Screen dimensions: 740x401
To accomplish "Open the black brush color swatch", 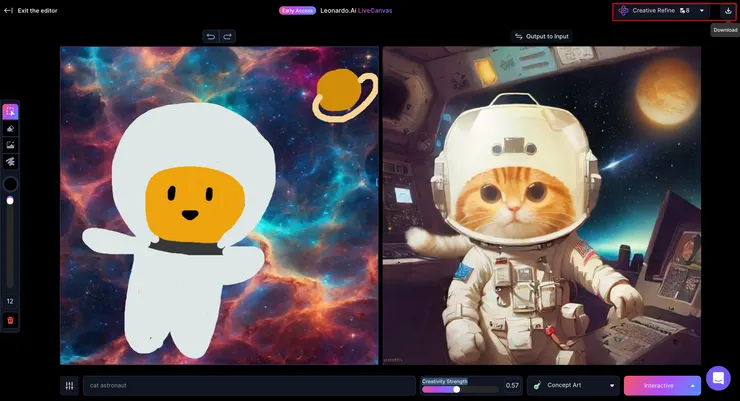I will click(10, 184).
